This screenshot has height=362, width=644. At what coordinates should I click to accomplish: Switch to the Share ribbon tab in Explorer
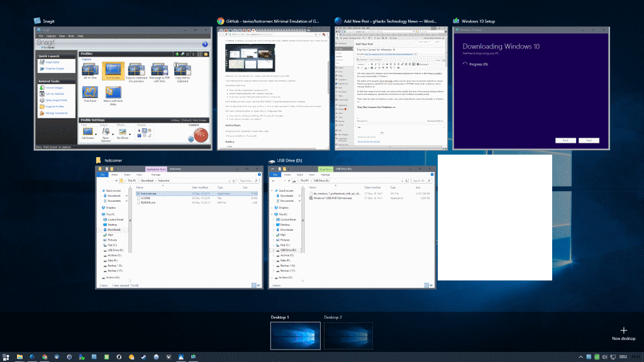300,174
